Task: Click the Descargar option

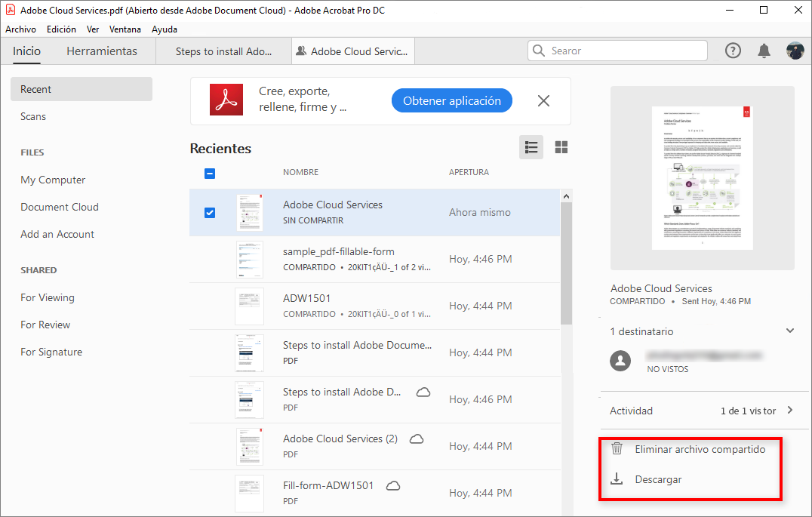Action: pos(658,479)
